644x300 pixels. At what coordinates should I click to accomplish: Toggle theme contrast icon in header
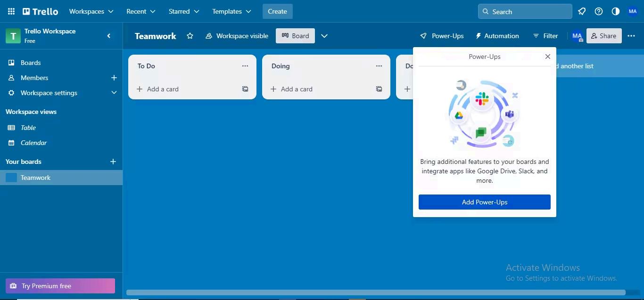pyautogui.click(x=616, y=11)
